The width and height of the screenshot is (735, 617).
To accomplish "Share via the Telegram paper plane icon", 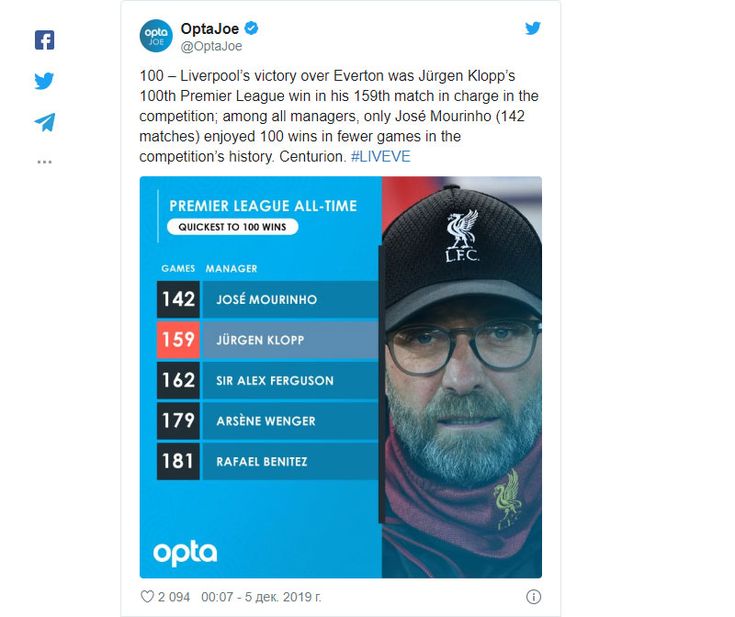I will click(x=45, y=122).
